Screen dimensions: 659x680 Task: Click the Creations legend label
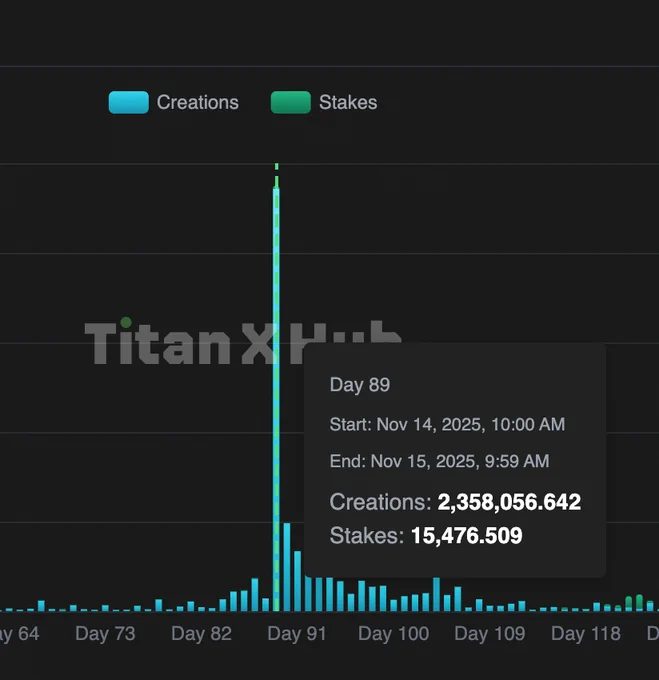coord(198,102)
